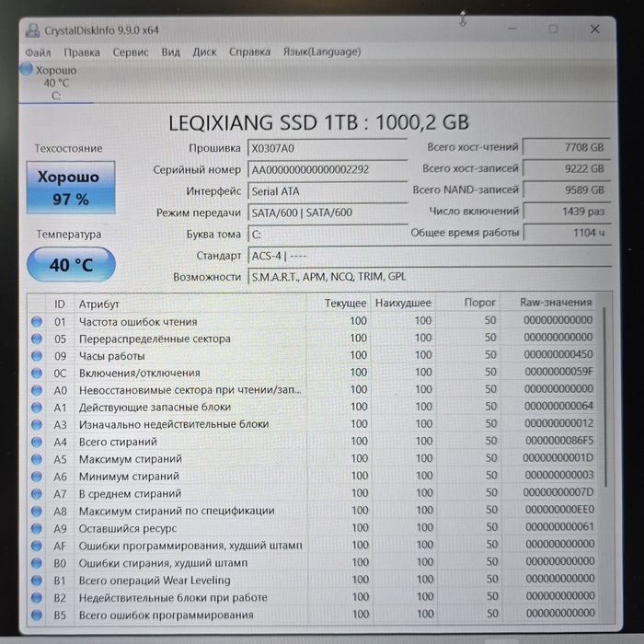Maximize the CrystalDiskInfo window
This screenshot has width=644, height=644.
pyautogui.click(x=553, y=29)
